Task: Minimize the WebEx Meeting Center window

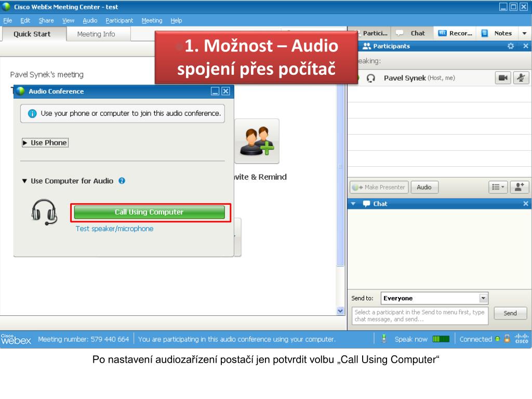Action: click(503, 6)
